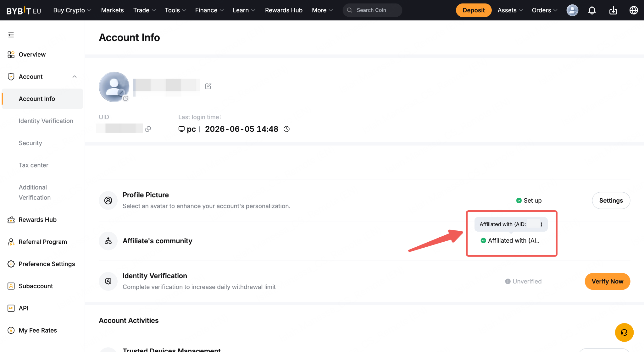
Task: Open the Orders dropdown
Action: click(545, 10)
